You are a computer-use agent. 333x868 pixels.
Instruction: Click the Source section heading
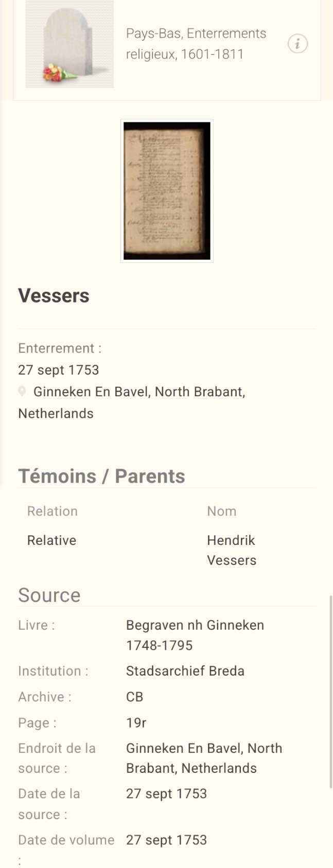[49, 595]
